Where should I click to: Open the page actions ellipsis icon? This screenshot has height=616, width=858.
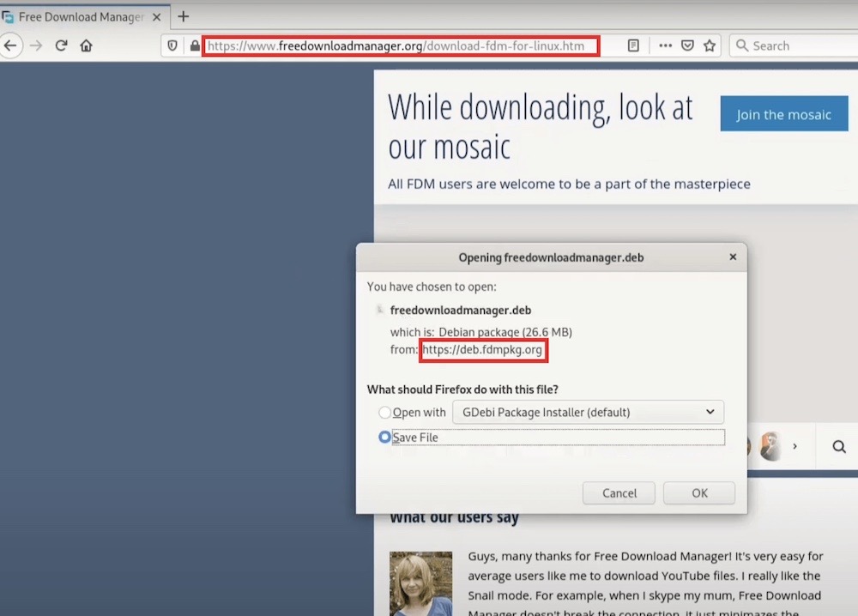pos(665,45)
